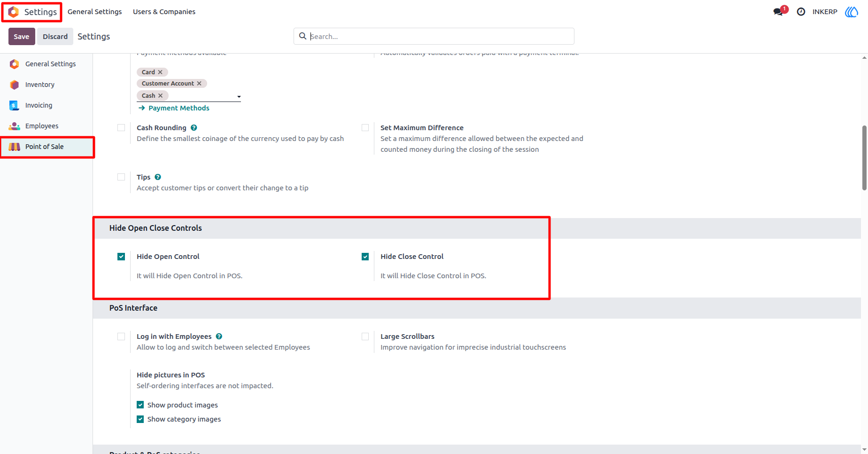Uncheck Show category images
Screen dimensions: 868x454
pyautogui.click(x=140, y=419)
